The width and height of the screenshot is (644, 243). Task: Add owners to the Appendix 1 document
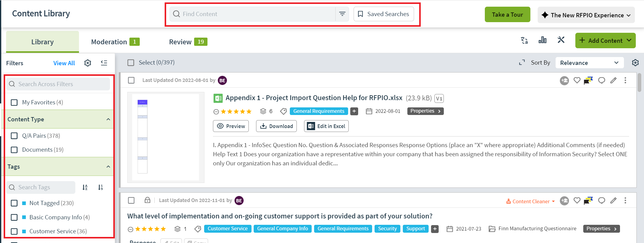564,80
